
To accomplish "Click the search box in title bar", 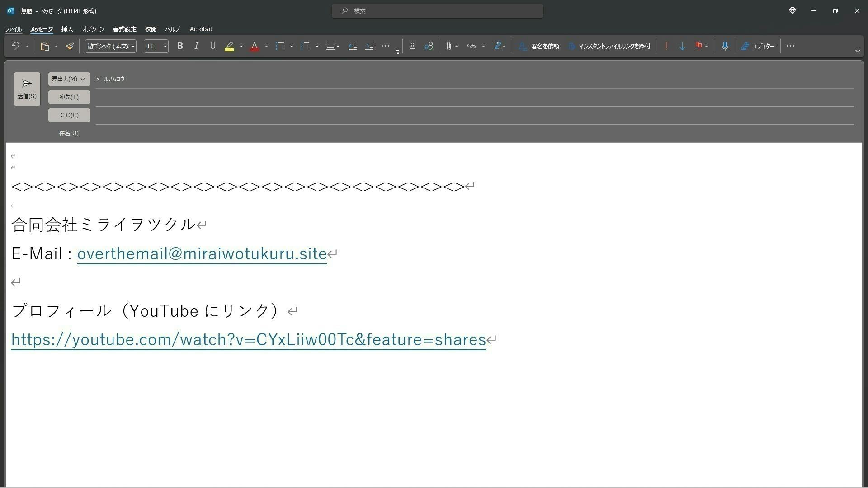I will point(438,11).
